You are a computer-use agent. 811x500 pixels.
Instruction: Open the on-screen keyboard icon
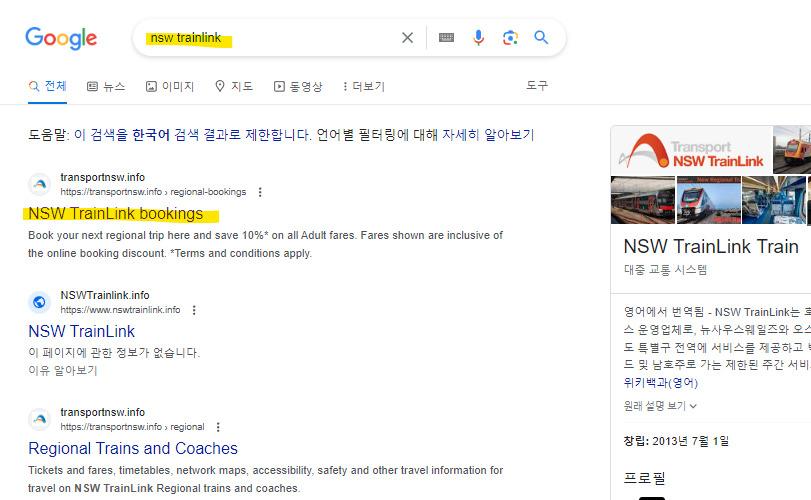(x=446, y=38)
